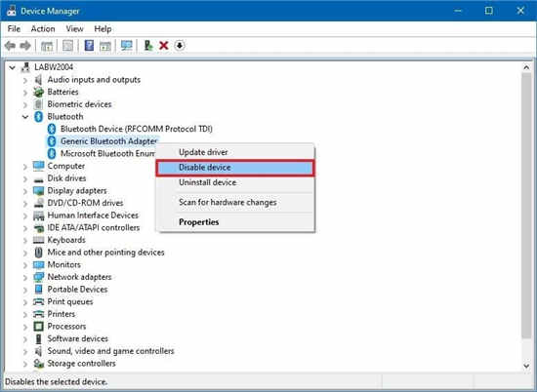Expand the Network adapters category
This screenshot has width=537, height=392.
[x=25, y=277]
